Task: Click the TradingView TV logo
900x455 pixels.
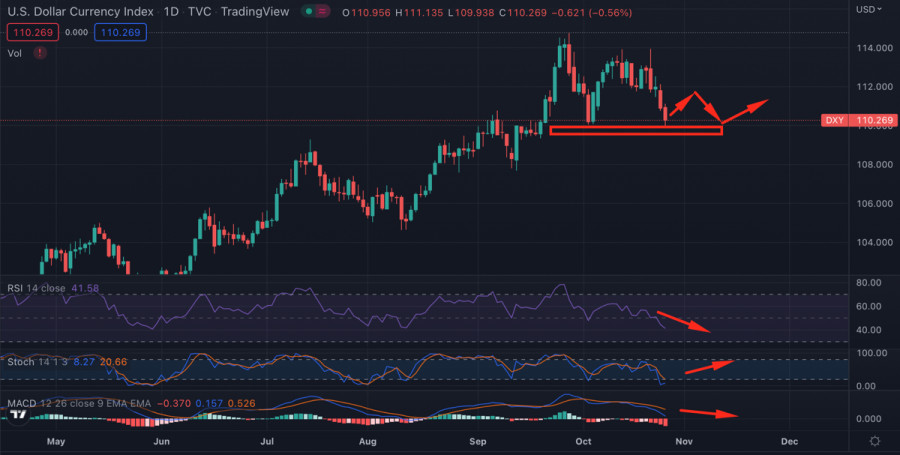Action: [18, 414]
